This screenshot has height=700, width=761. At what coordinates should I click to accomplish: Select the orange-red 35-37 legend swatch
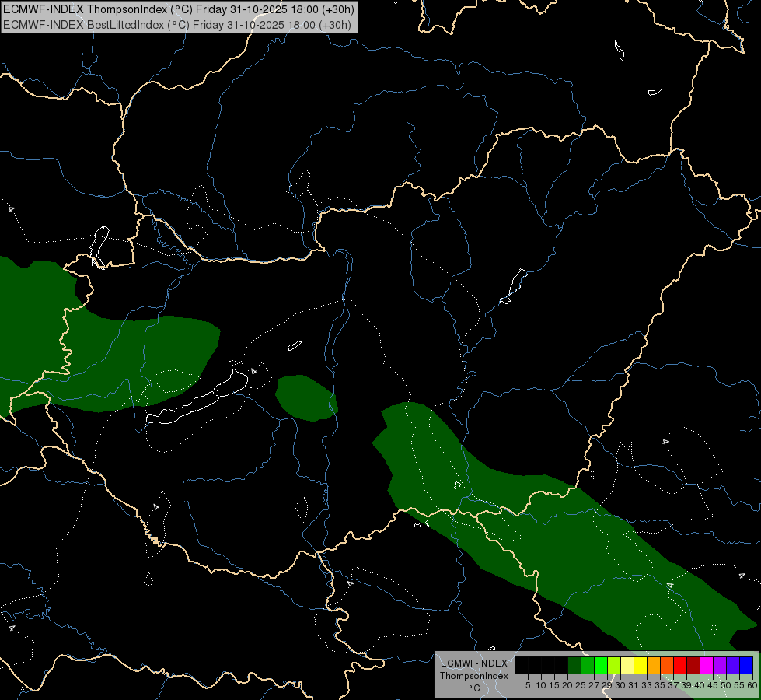(667, 665)
